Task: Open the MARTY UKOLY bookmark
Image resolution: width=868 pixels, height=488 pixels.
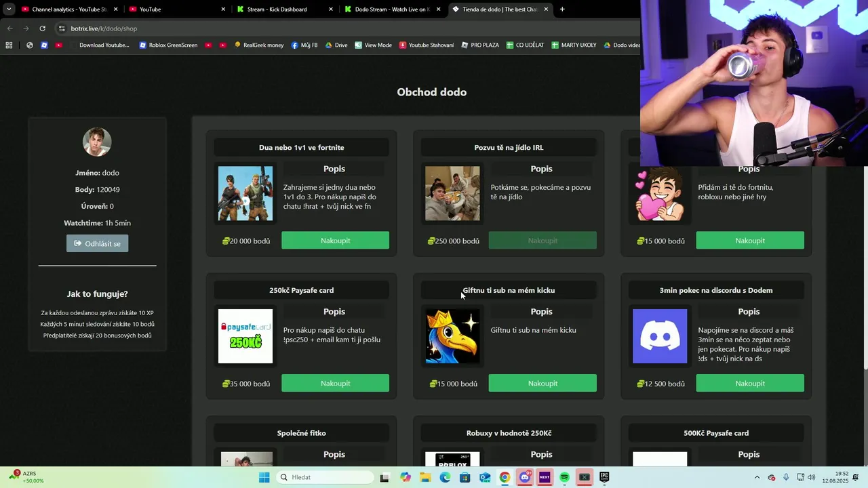Action: [574, 45]
